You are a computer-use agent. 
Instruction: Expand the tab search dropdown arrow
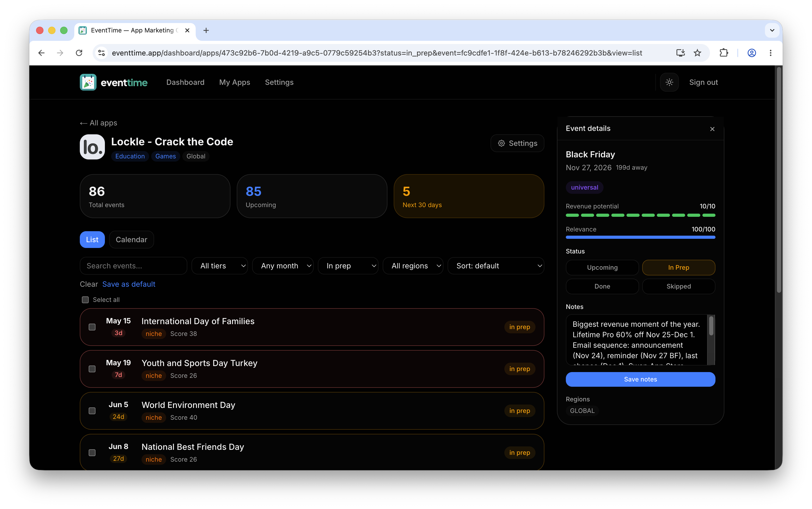tap(772, 30)
